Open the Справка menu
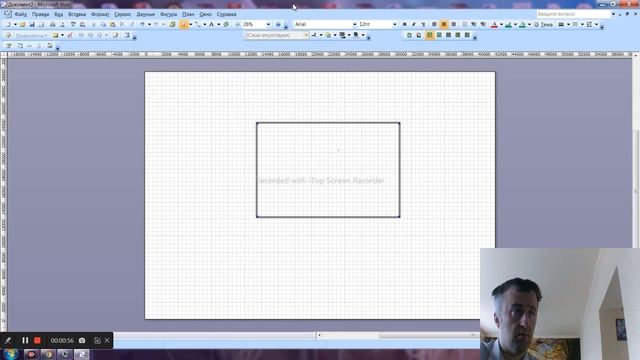The image size is (640, 360). (x=226, y=14)
